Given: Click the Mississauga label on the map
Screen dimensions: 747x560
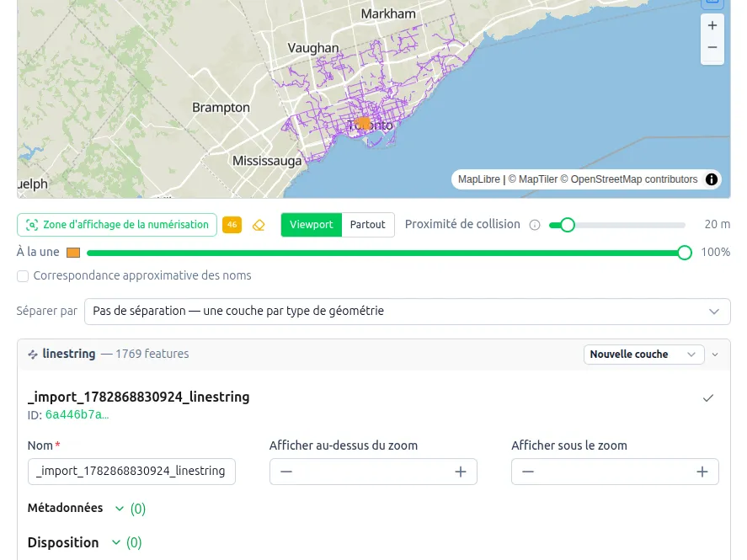Looking at the screenshot, I should (267, 161).
